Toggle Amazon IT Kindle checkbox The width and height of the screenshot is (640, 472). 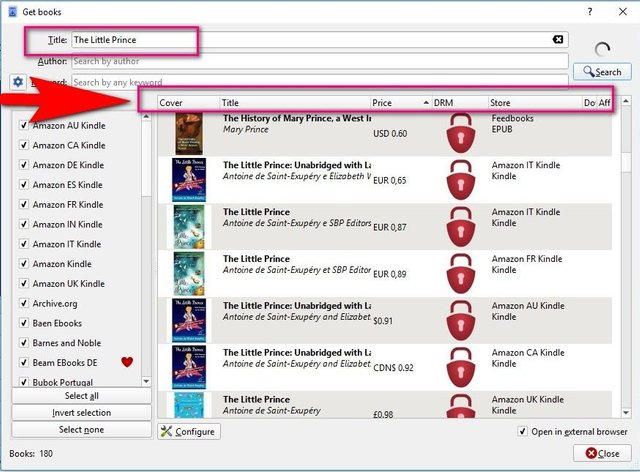pyautogui.click(x=24, y=244)
